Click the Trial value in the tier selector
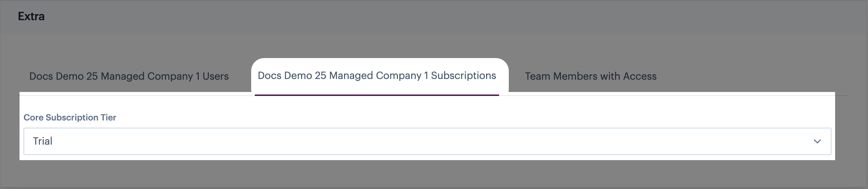Screen dimensions: 868x189 (43, 141)
